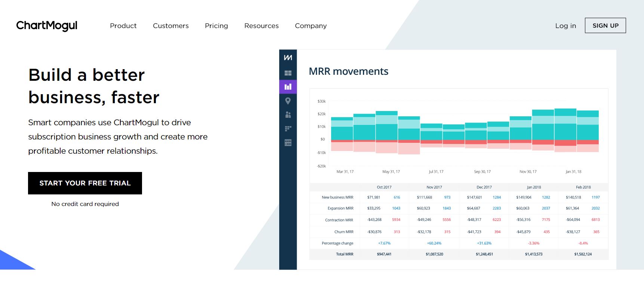Screen dimensions: 644x289
Task: Click the Percentage change row label
Action: pos(338,243)
